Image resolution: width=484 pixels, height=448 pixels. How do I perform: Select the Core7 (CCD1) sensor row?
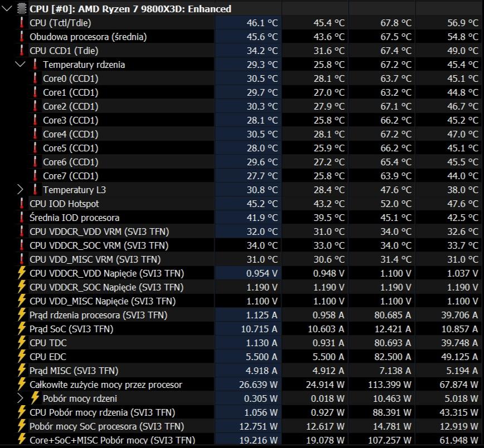click(x=70, y=176)
